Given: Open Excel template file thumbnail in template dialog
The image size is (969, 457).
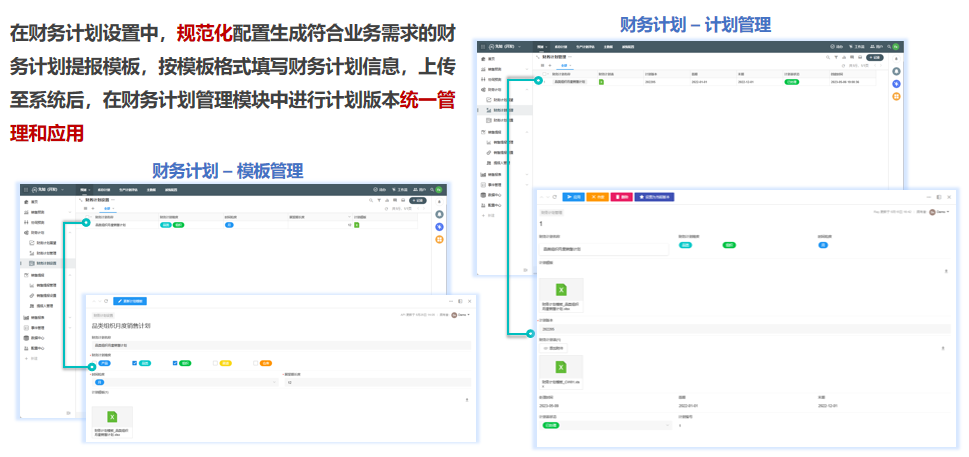Looking at the screenshot, I should [x=112, y=421].
